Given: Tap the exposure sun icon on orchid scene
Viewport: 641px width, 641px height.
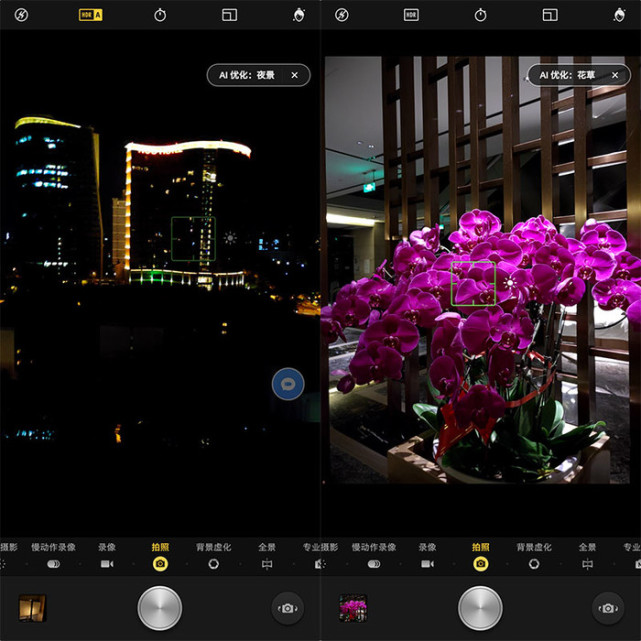Looking at the screenshot, I should click(x=510, y=283).
